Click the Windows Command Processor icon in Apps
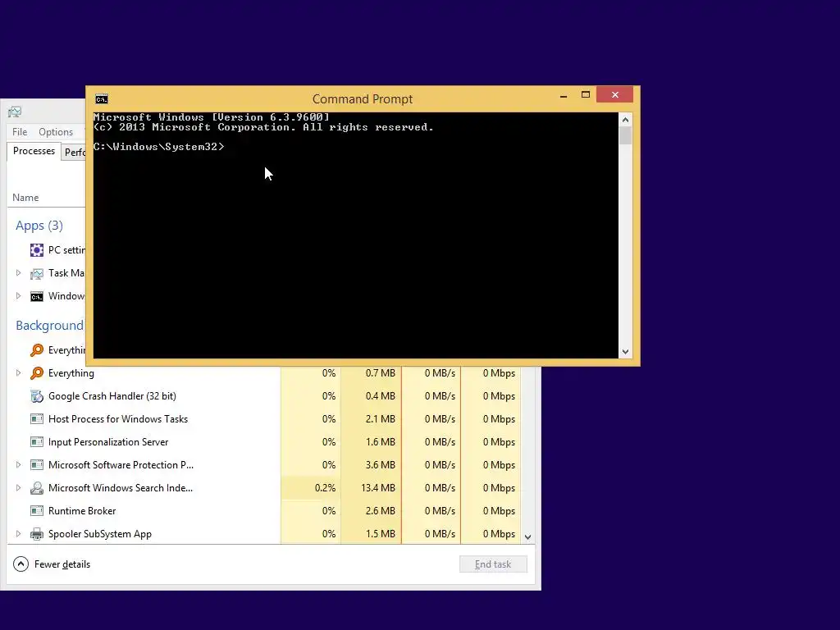Viewport: 840px width, 630px height. point(36,296)
